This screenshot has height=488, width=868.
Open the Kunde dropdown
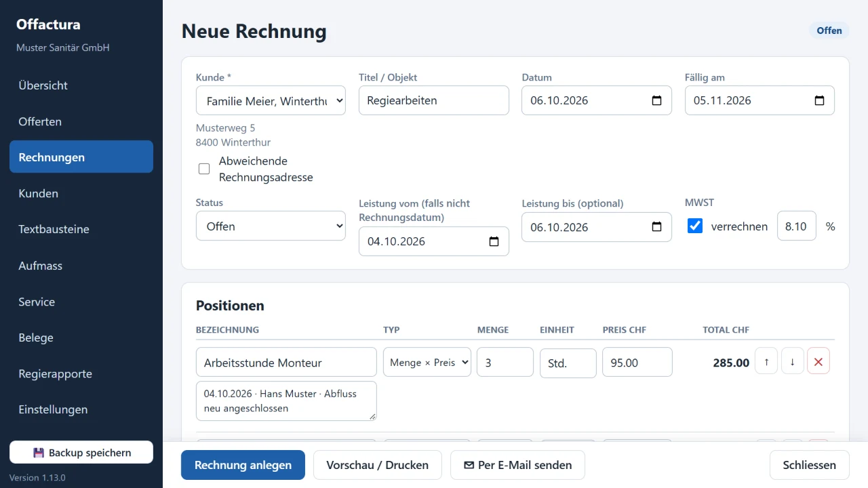271,100
